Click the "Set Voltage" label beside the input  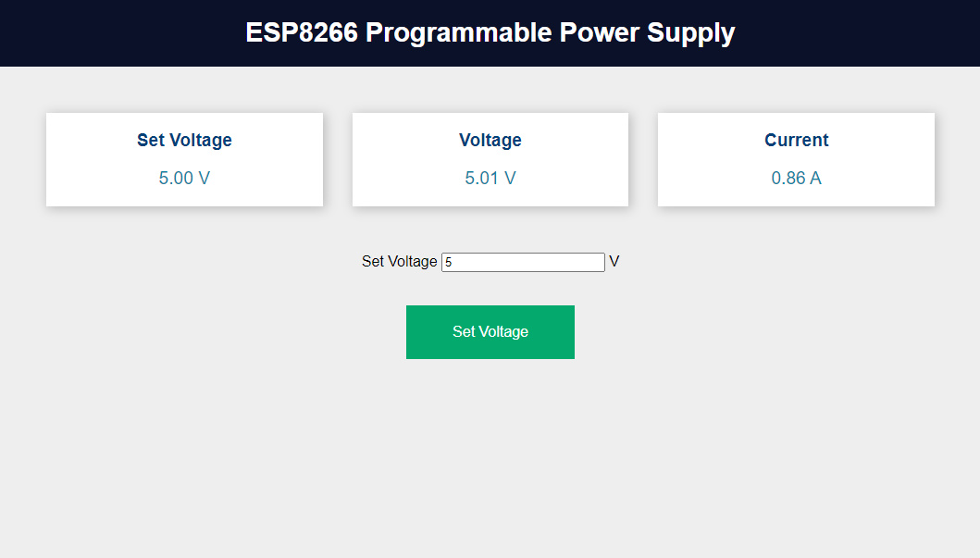click(x=399, y=262)
